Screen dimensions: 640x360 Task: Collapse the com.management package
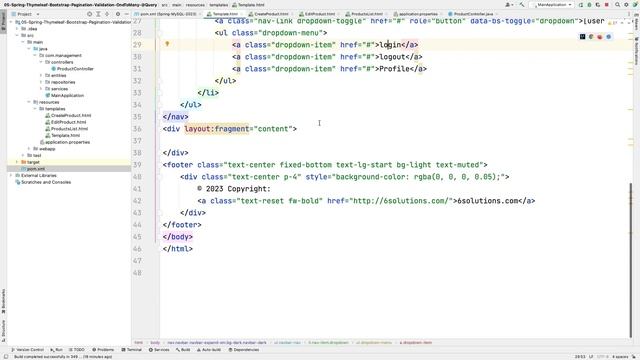click(35, 56)
